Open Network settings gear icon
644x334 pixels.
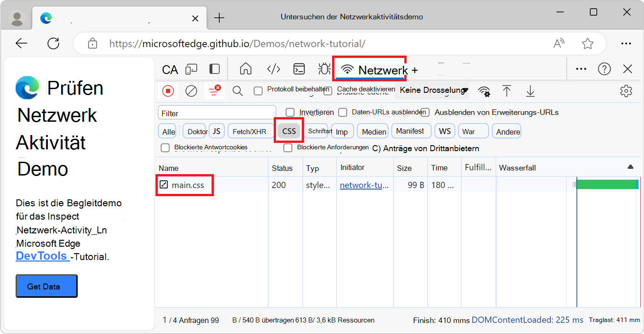(626, 91)
